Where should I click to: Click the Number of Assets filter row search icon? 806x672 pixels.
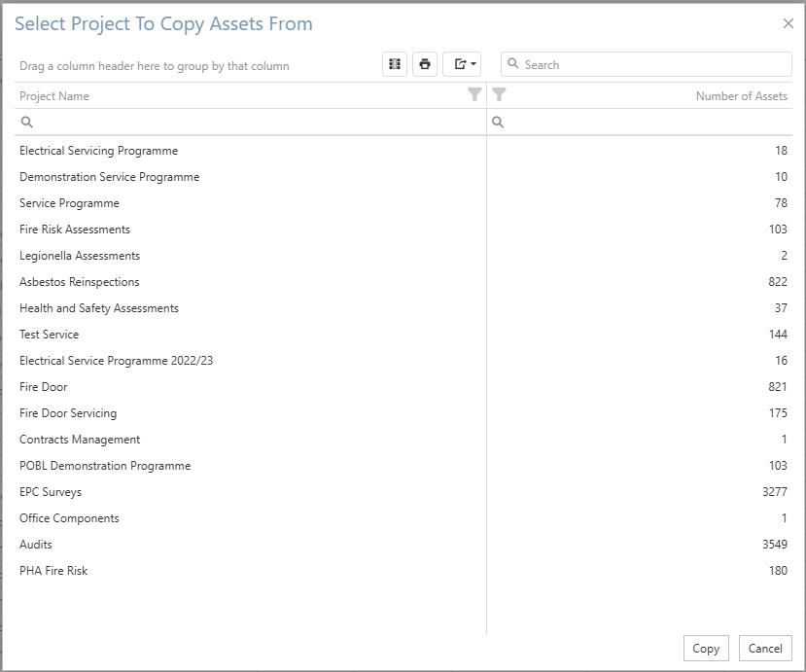pyautogui.click(x=498, y=123)
